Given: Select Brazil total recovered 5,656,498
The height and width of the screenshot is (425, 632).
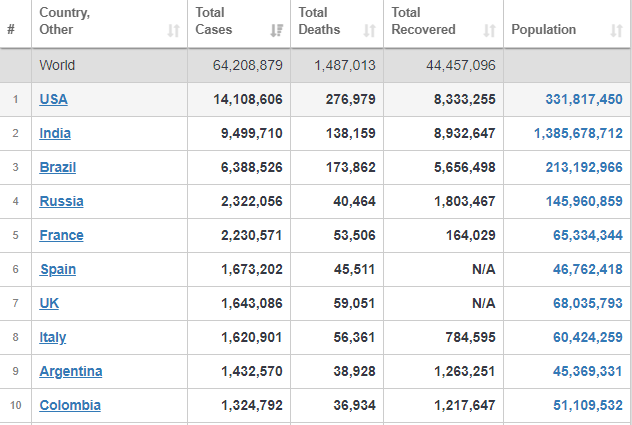Looking at the screenshot, I should pyautogui.click(x=465, y=167).
